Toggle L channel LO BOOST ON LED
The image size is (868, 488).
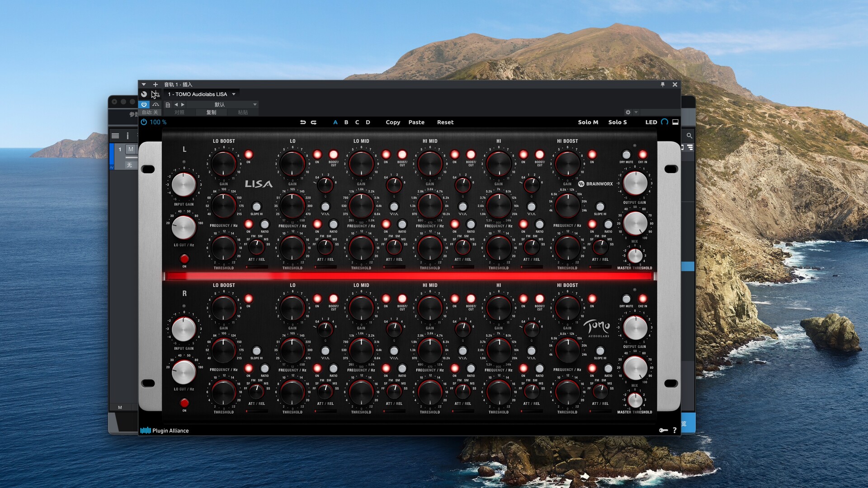coord(248,155)
